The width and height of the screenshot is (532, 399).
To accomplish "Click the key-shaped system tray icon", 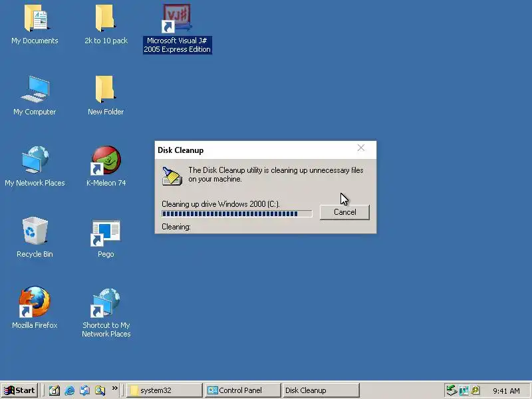I will (475, 390).
